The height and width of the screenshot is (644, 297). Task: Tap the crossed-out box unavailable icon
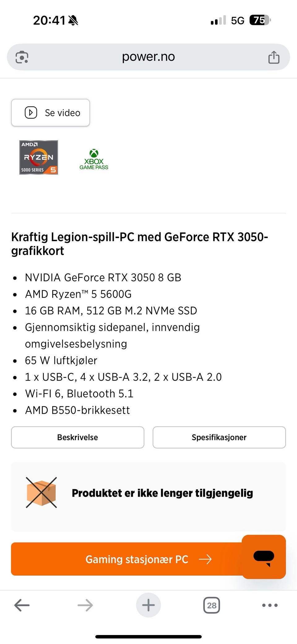41,493
